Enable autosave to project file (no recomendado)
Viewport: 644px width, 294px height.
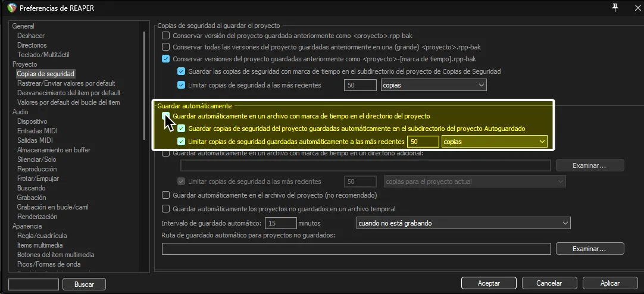(x=166, y=195)
